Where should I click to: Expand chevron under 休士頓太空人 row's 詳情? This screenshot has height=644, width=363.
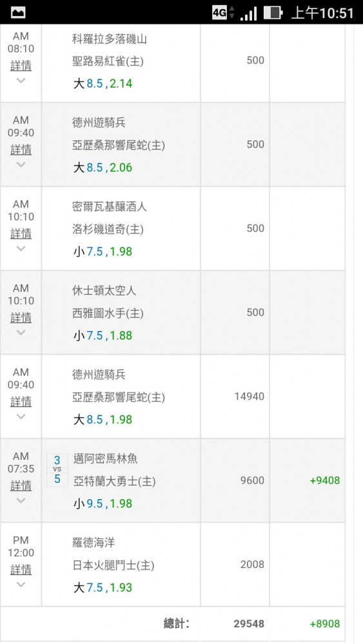(21, 332)
